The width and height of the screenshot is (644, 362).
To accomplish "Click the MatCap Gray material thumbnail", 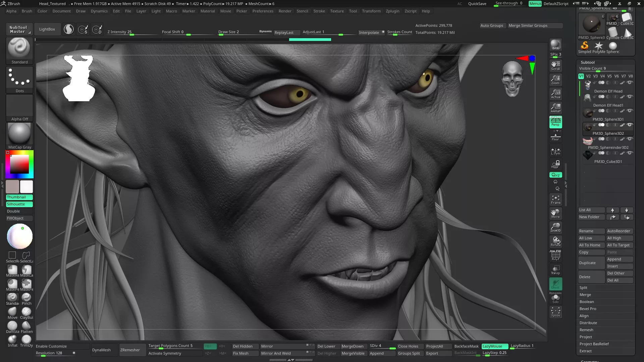I will tap(19, 134).
